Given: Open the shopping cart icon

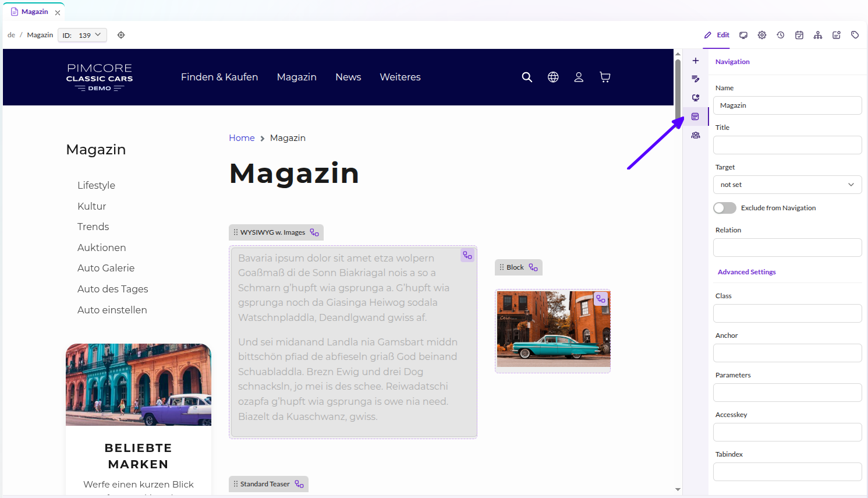Looking at the screenshot, I should coord(605,77).
